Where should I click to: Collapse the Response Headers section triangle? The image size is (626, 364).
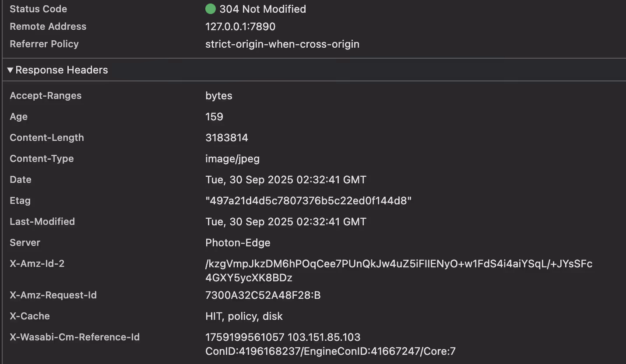coord(11,70)
